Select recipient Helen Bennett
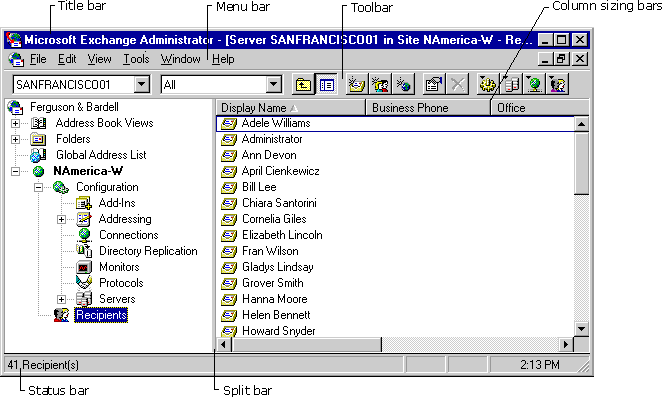Screen dimensions: 662x397 click(276, 315)
